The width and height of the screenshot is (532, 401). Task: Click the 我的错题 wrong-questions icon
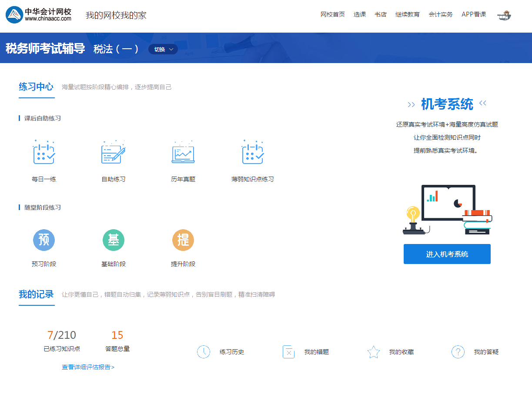coord(288,351)
